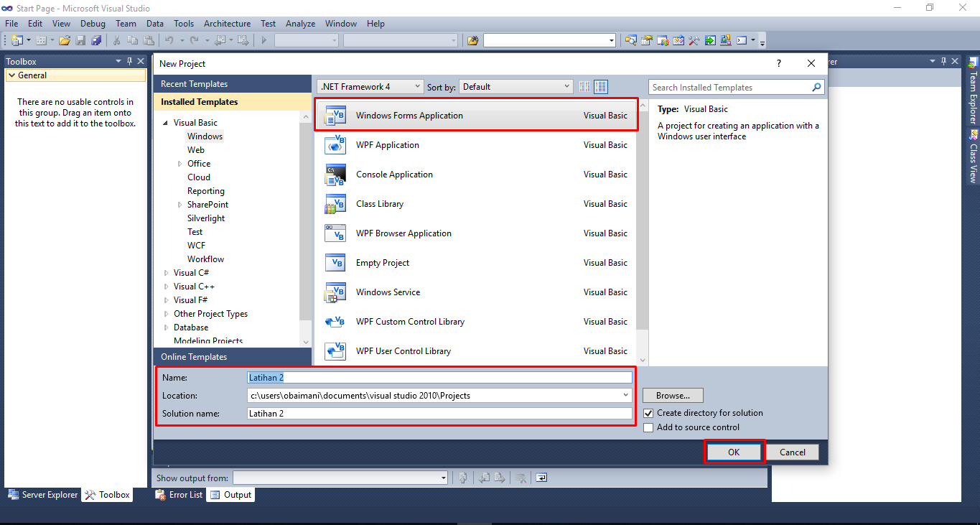Select the Class Library template

(x=475, y=204)
